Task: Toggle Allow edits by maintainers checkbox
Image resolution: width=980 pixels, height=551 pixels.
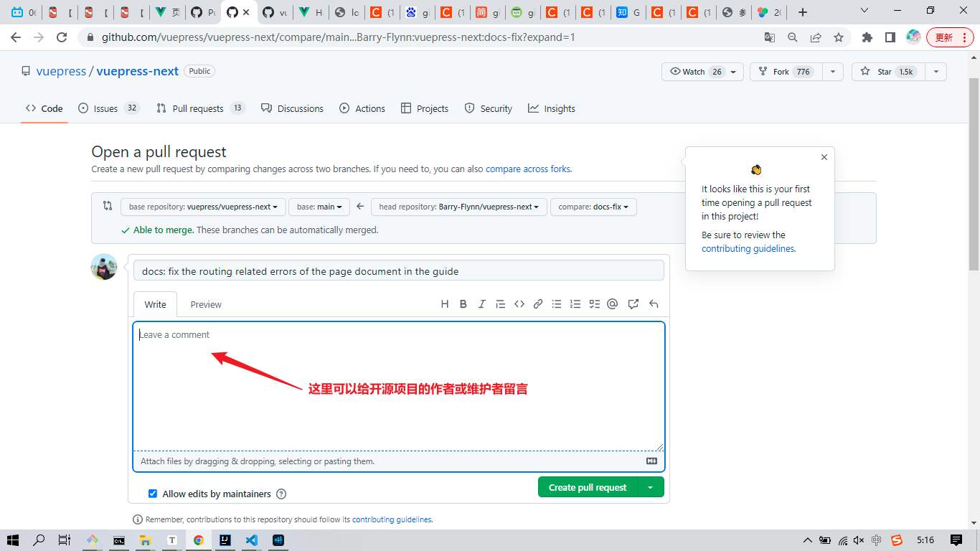Action: coord(153,494)
